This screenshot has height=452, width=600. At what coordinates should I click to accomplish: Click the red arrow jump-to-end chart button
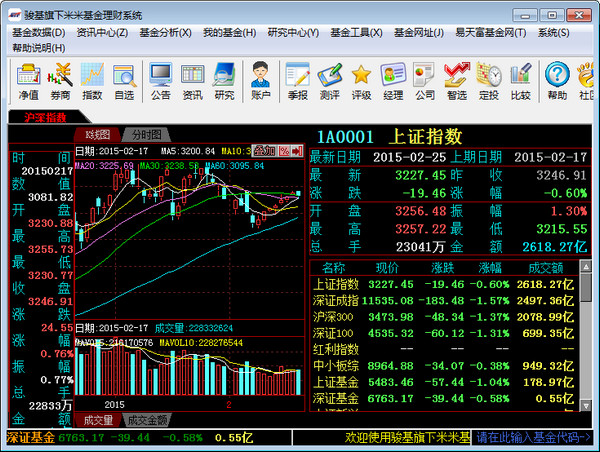pyautogui.click(x=297, y=151)
